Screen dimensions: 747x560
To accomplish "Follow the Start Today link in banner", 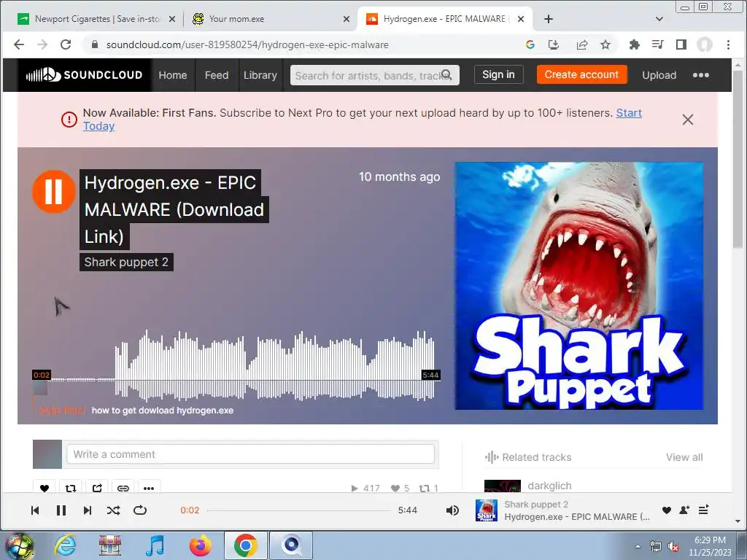I will point(629,113).
